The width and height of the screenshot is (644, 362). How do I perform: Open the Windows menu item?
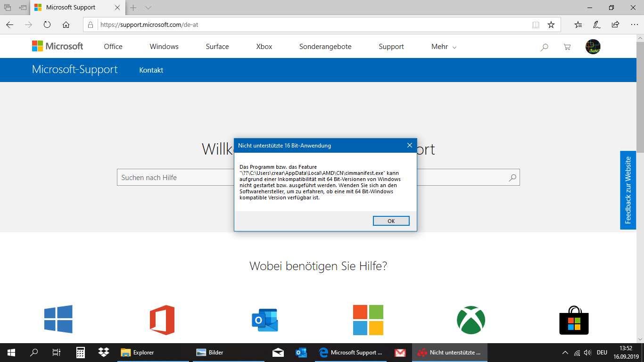point(164,47)
